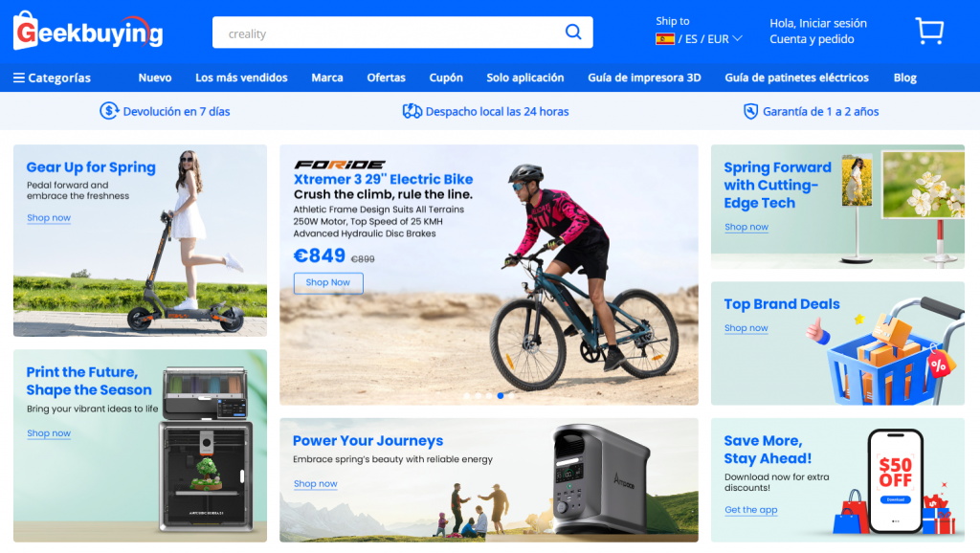This screenshot has height=553, width=980.
Task: Select the first carousel dot
Action: pos(466,395)
